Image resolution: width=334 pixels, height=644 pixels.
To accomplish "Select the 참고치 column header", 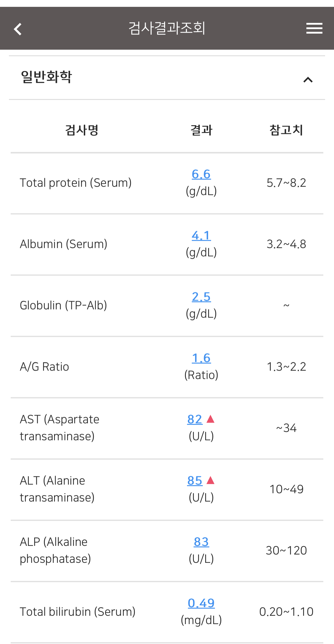I will click(286, 130).
